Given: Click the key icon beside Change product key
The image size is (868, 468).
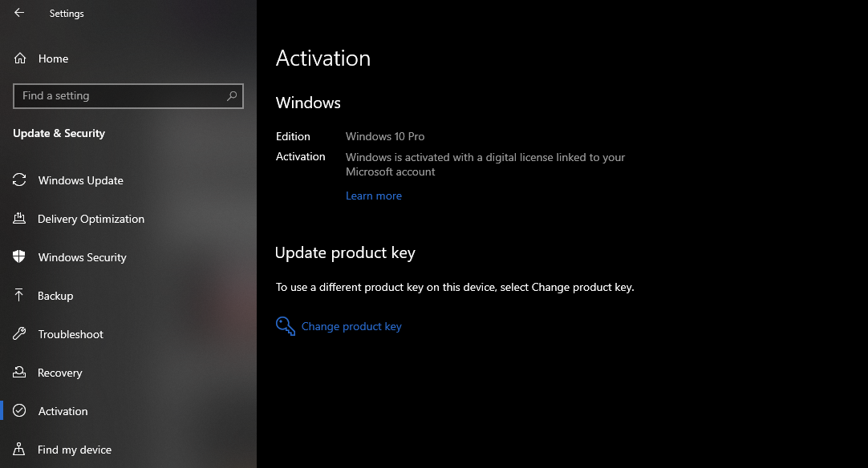Looking at the screenshot, I should click(x=285, y=325).
